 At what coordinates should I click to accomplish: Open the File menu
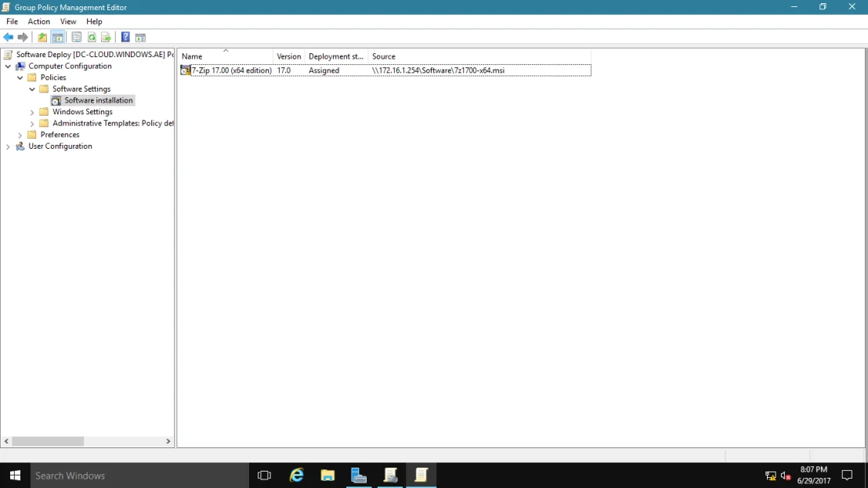(13, 21)
